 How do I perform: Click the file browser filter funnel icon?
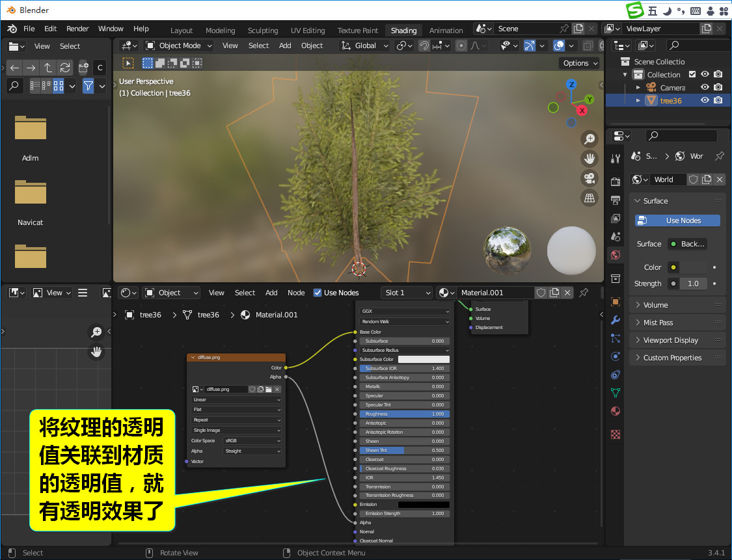point(88,85)
